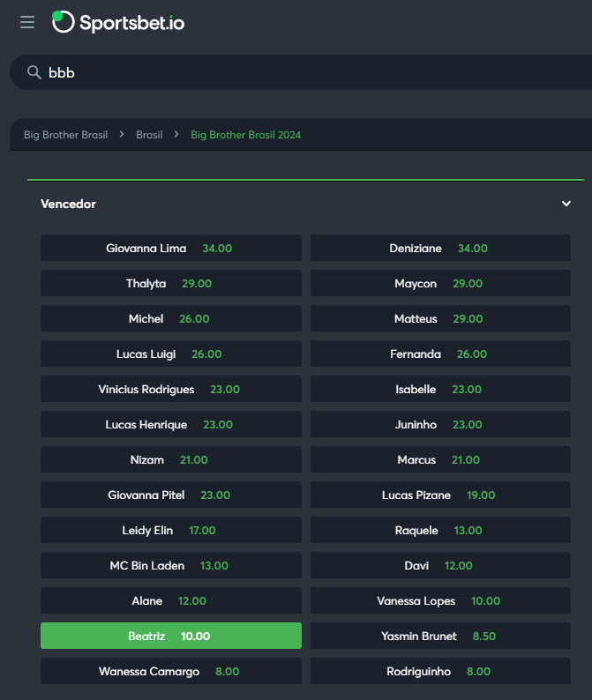
Task: Add MC Bin Laden 13.00 selection
Action: point(170,565)
